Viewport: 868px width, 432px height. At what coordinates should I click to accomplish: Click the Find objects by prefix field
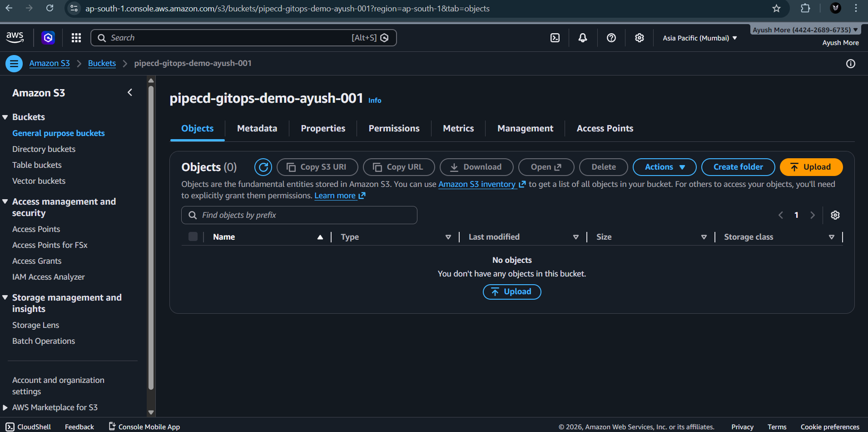pyautogui.click(x=299, y=215)
